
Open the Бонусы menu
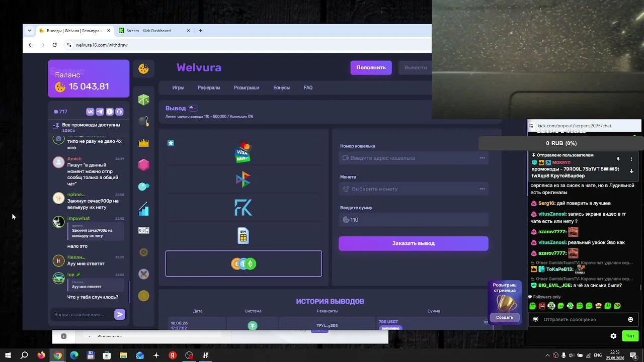[x=281, y=87]
